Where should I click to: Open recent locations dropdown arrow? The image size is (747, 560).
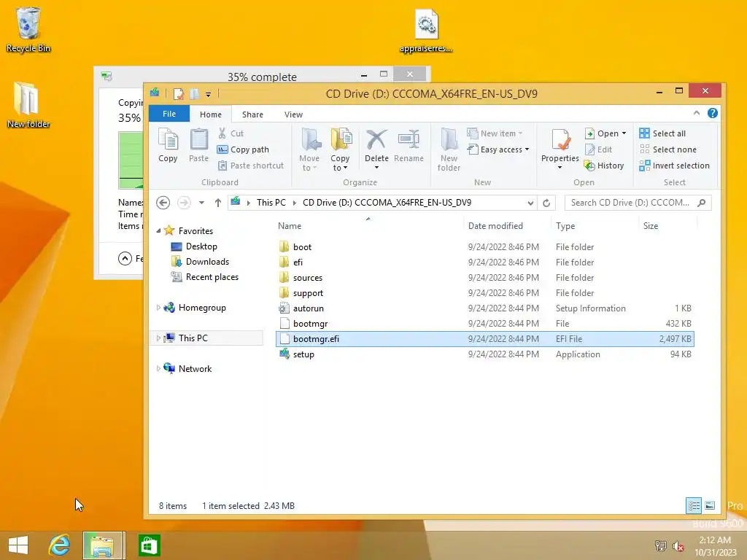click(x=201, y=203)
